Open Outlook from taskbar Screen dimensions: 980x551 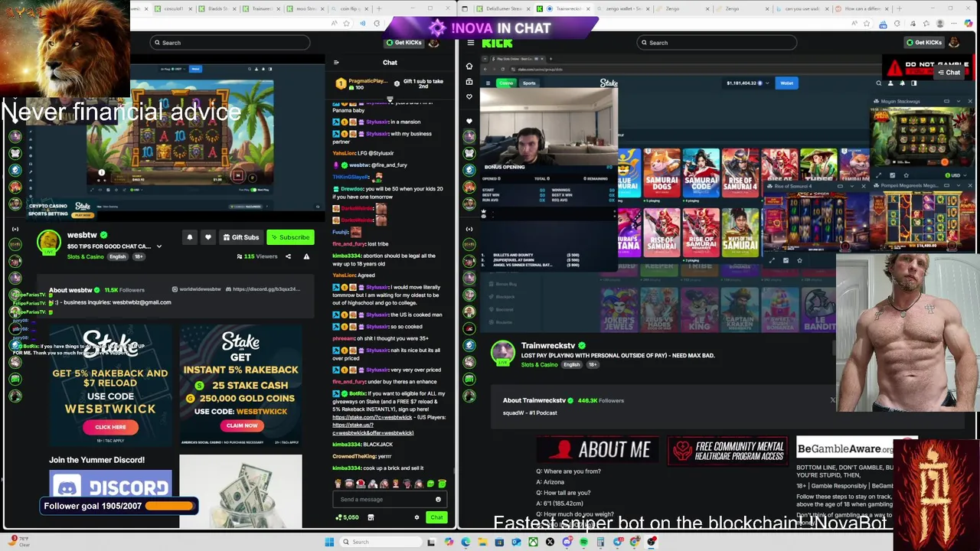tap(516, 542)
